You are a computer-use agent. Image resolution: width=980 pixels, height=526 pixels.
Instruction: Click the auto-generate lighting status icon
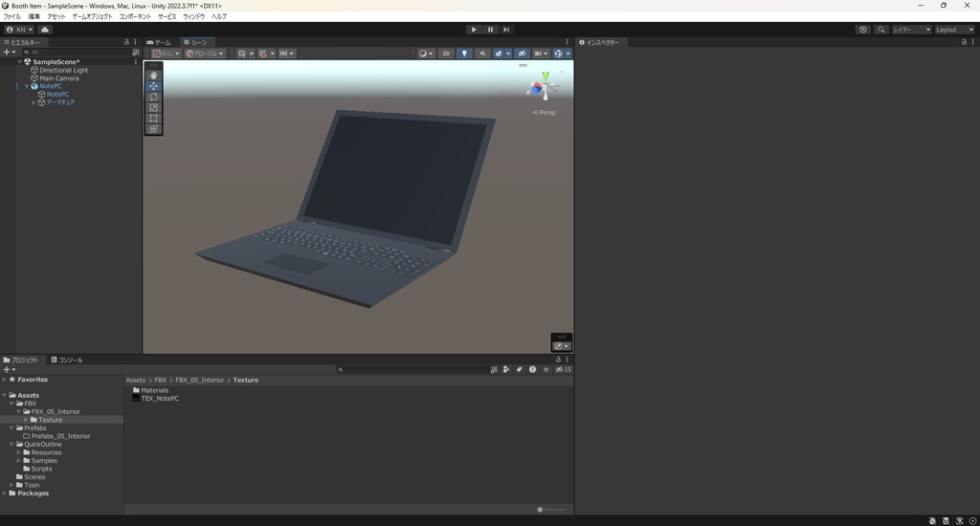pos(959,521)
